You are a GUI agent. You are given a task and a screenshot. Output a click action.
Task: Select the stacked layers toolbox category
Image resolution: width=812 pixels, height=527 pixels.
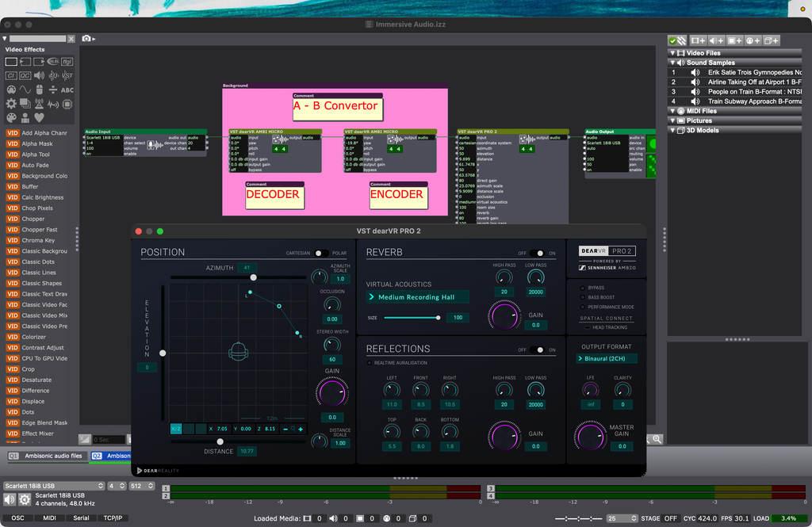25,104
